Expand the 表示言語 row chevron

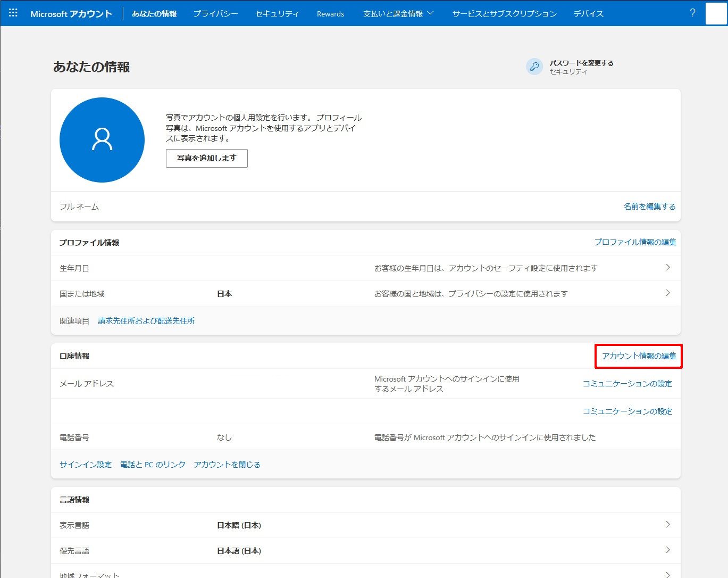click(668, 525)
